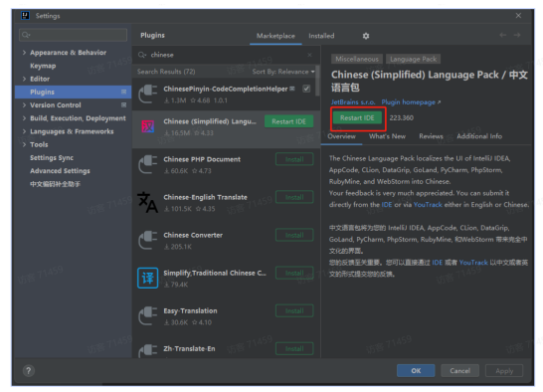Click the project-level icon beside Version Control
543x392 pixels.
pos(123,105)
